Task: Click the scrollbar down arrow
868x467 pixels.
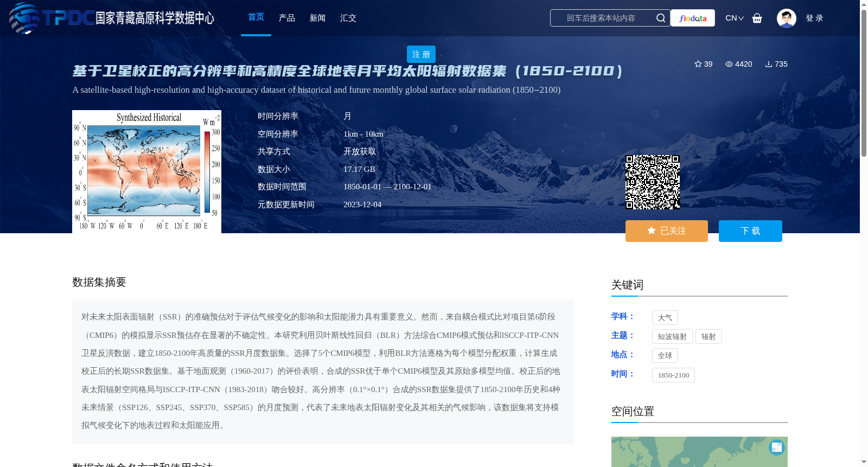Action: 864,462
